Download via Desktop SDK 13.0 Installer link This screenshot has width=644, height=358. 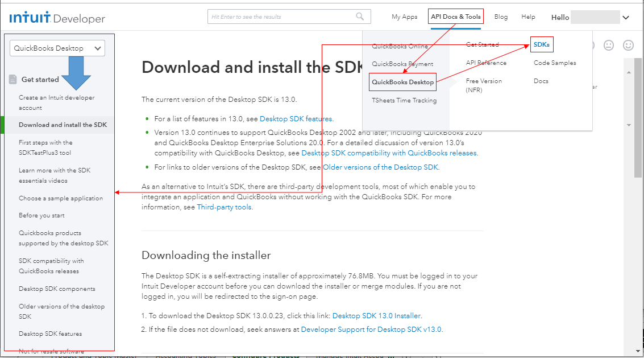point(376,316)
